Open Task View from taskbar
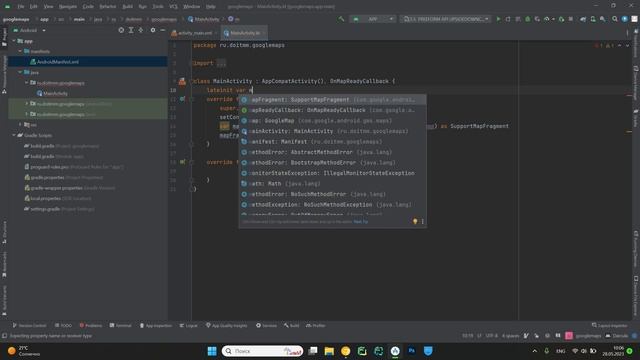The height and width of the screenshot is (360, 640). click(x=313, y=351)
